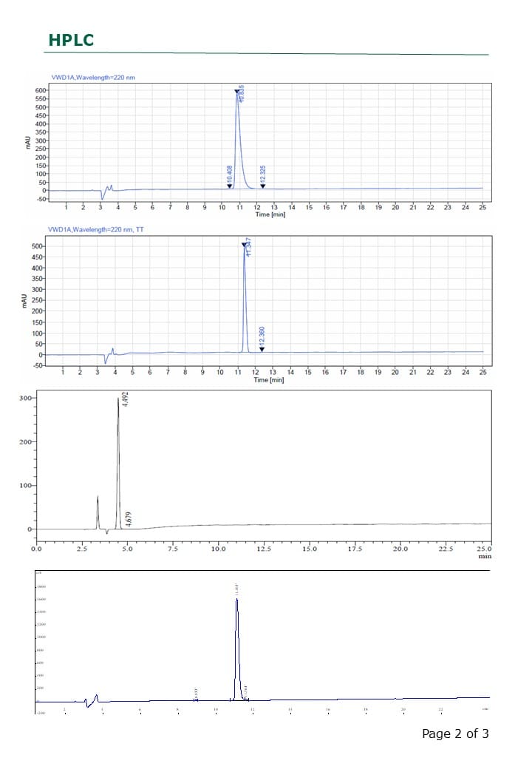Click the 10.835 peak label in the first chromatogram
The height and width of the screenshot is (769, 532).
tap(242, 94)
